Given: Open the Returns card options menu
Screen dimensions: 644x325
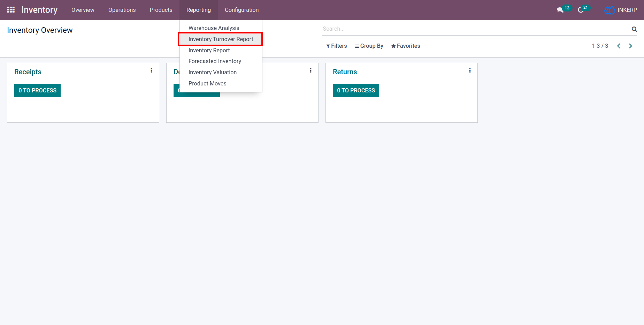Looking at the screenshot, I should tap(470, 70).
